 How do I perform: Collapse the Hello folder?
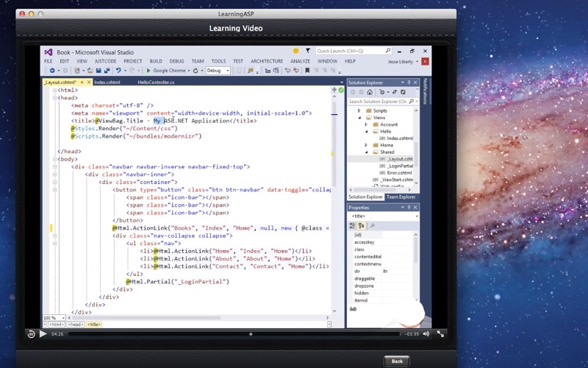(367, 132)
